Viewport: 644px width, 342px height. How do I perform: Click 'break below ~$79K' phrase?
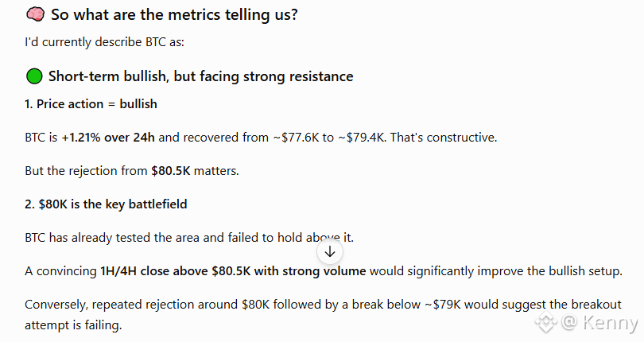(406, 305)
